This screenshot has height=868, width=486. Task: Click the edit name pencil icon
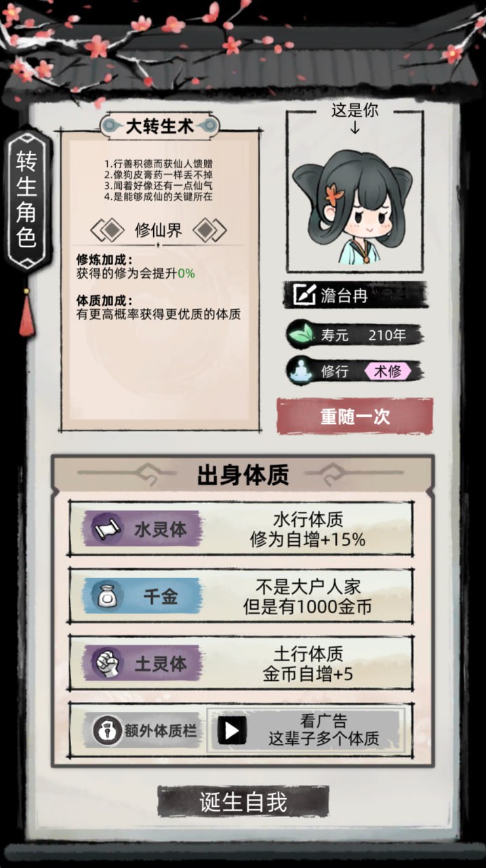pyautogui.click(x=306, y=295)
